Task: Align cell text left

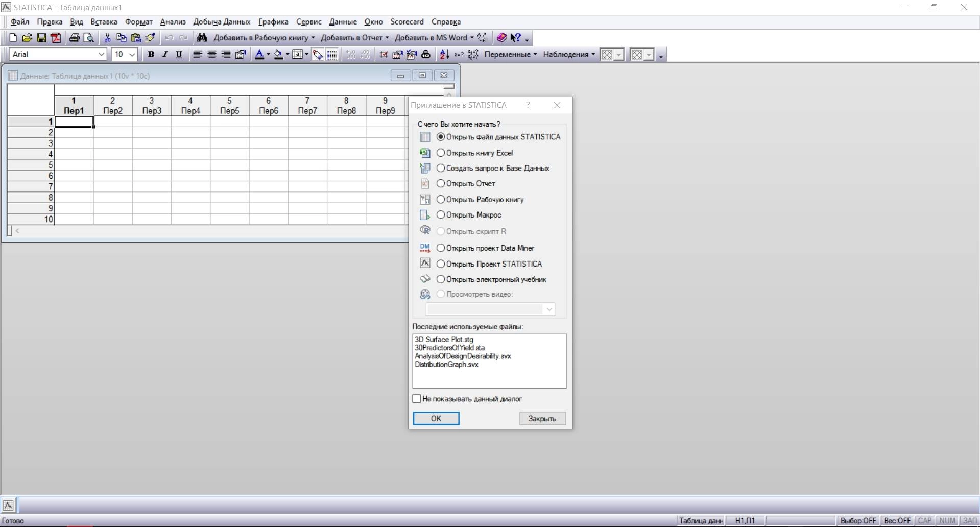Action: pyautogui.click(x=198, y=55)
